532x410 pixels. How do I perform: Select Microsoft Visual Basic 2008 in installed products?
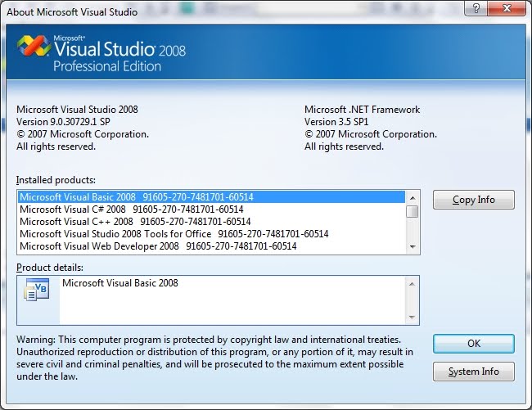[212, 197]
